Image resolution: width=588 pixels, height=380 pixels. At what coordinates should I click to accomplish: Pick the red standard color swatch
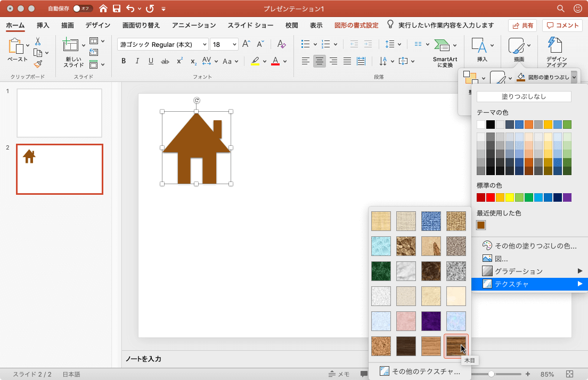491,197
